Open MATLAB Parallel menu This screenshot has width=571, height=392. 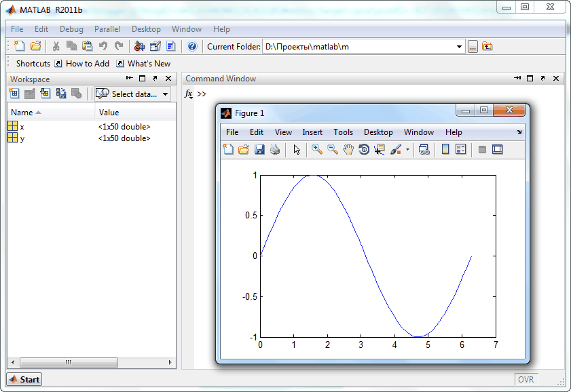107,29
